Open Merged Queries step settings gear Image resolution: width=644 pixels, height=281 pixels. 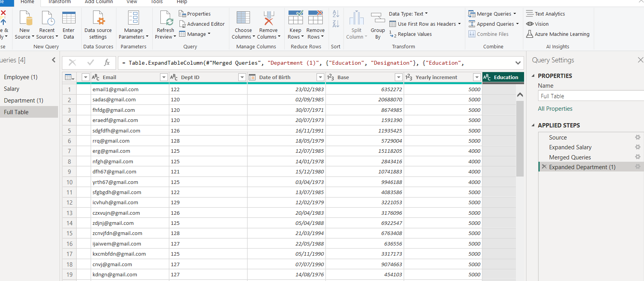637,157
